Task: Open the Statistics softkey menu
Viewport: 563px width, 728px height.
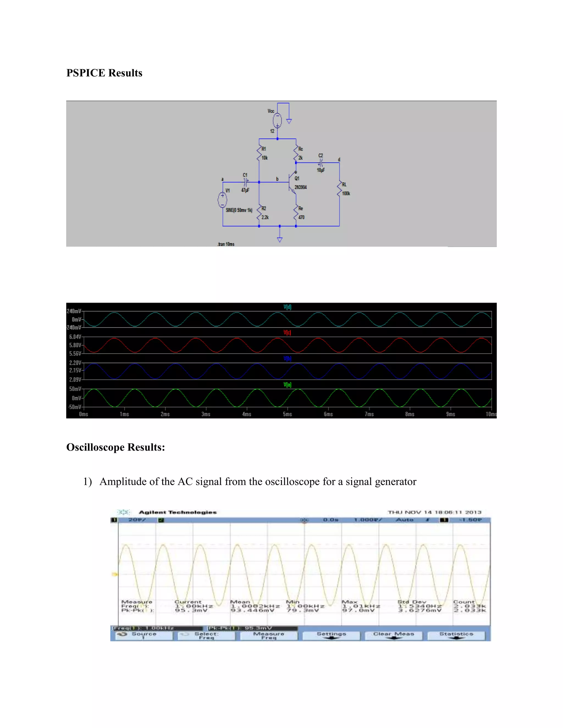Action: [x=456, y=636]
